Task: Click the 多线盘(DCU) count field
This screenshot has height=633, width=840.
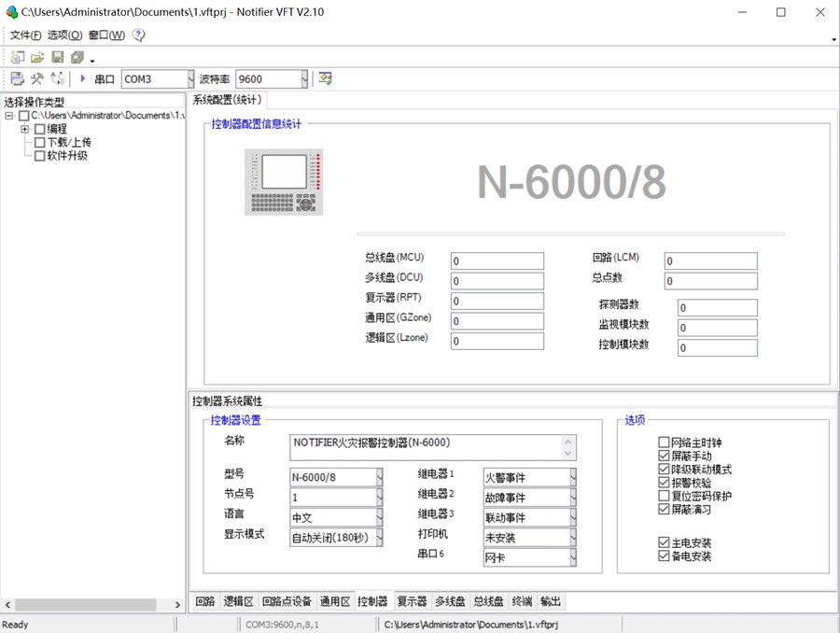Action: pyautogui.click(x=497, y=281)
